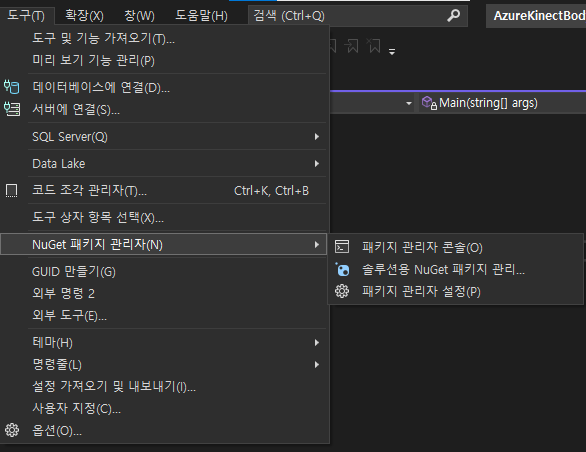
Task: Open the 창(W) menu
Action: (x=139, y=16)
